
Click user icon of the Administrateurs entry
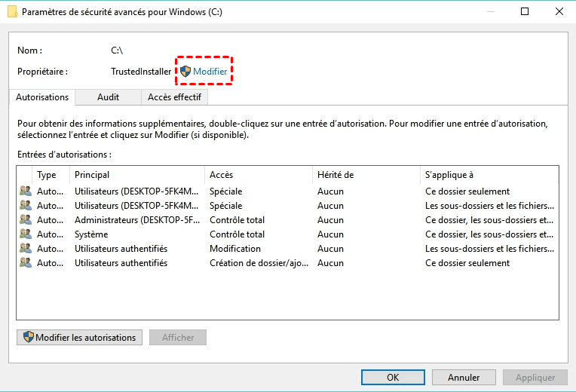[26, 219]
